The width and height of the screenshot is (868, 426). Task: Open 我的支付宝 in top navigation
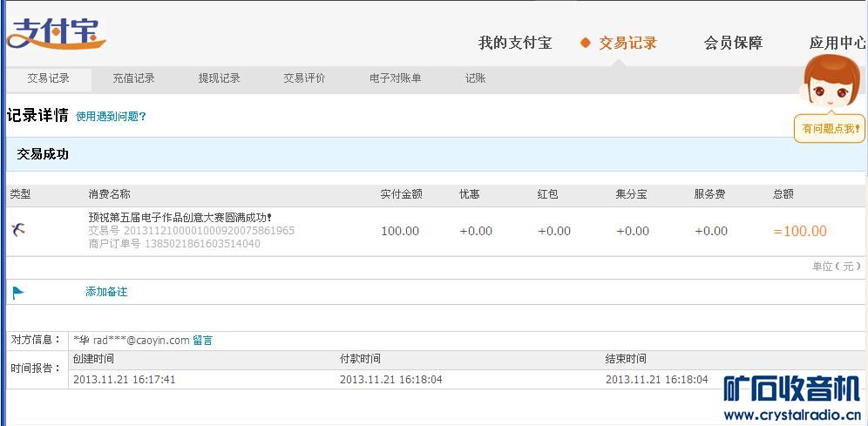(514, 43)
